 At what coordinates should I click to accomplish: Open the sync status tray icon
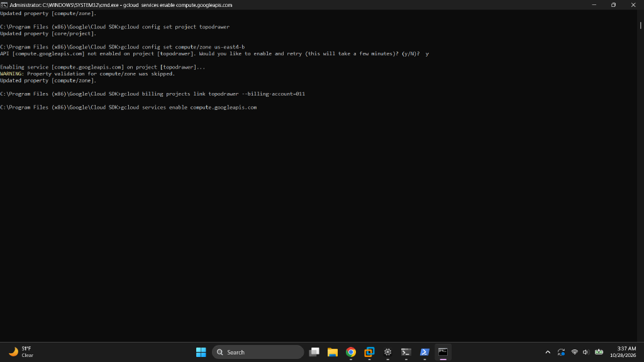(x=561, y=352)
